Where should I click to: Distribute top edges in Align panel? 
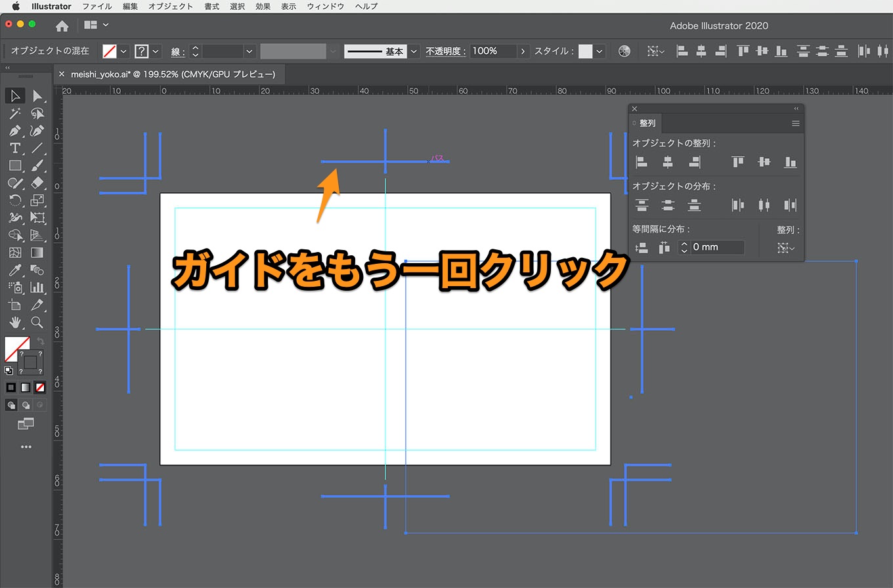(642, 205)
